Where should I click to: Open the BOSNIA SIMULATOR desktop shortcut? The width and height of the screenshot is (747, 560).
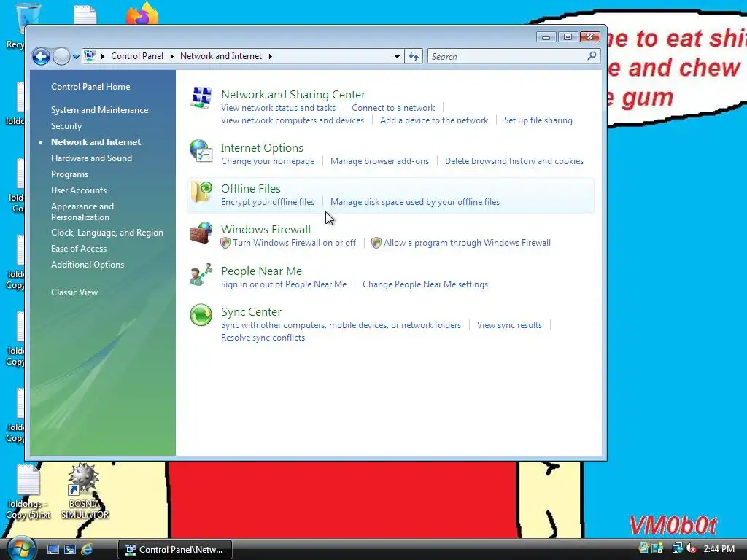85,491
